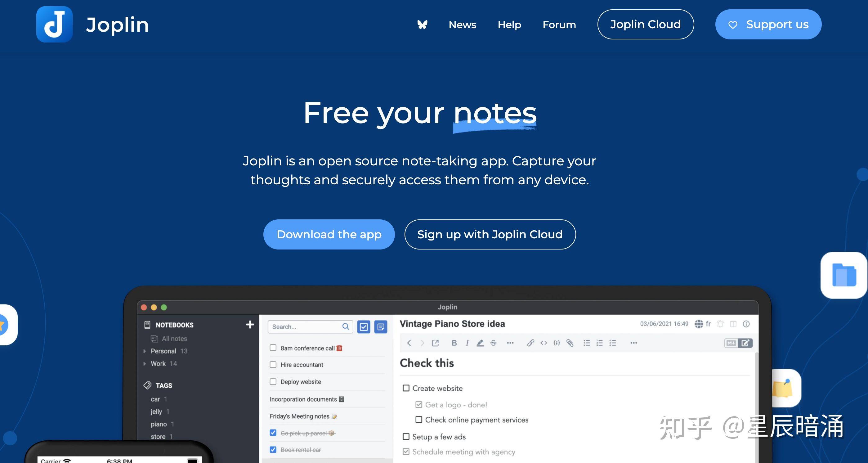Screen dimensions: 868x463
Task: Click the Joplin brand name text
Action: point(117,25)
